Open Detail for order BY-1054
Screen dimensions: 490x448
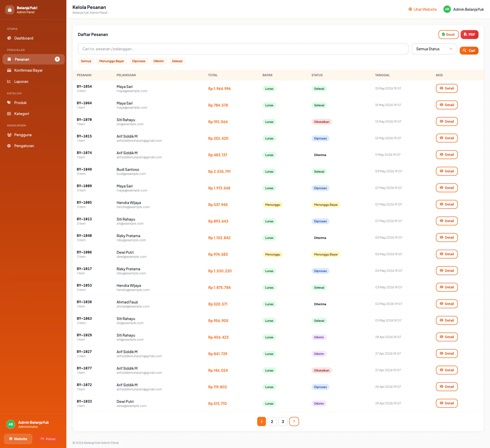(x=447, y=88)
